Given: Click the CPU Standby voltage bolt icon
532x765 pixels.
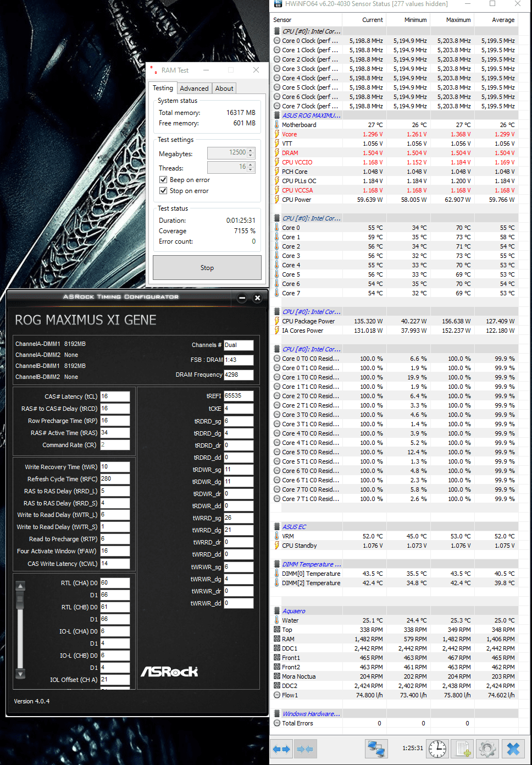Looking at the screenshot, I should (x=277, y=546).
